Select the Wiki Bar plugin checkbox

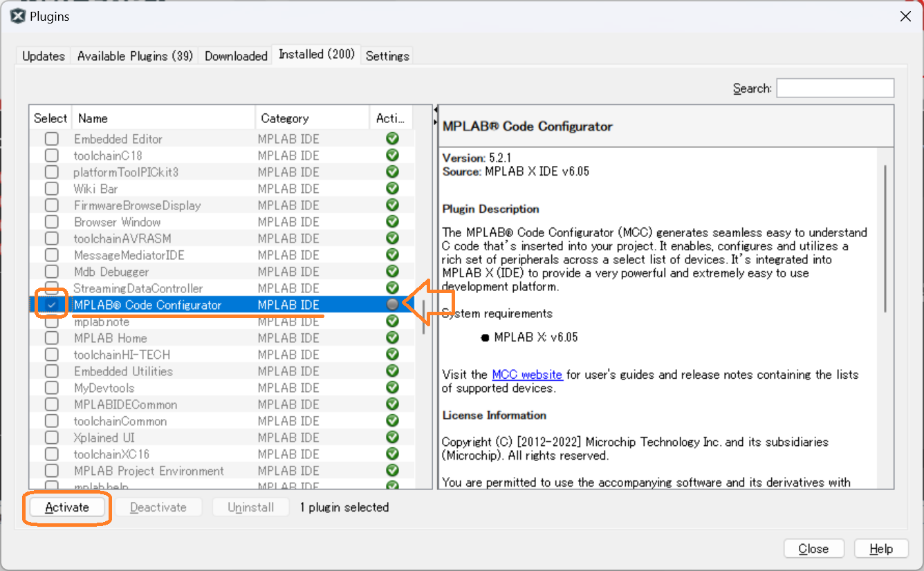pos(51,189)
